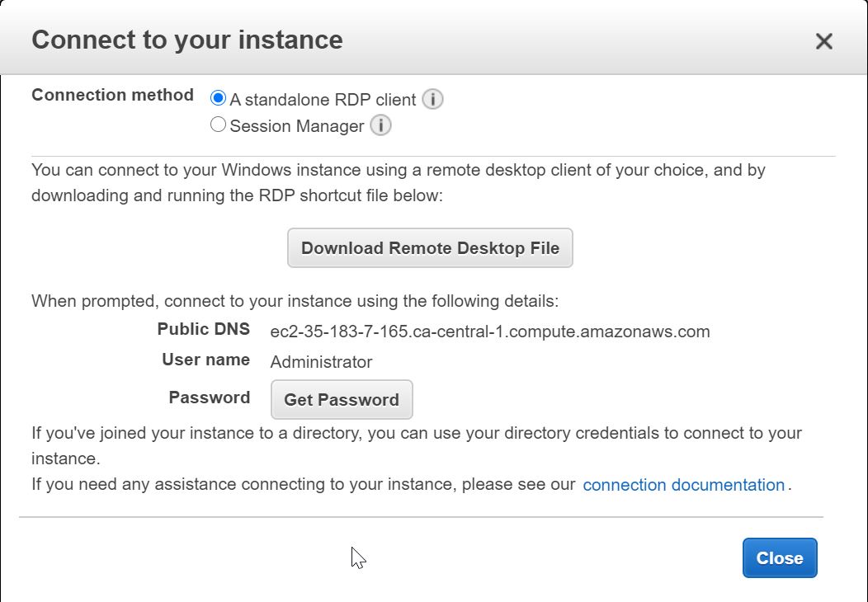This screenshot has width=868, height=602.
Task: Choose A standalone RDP client radio button
Action: (218, 98)
